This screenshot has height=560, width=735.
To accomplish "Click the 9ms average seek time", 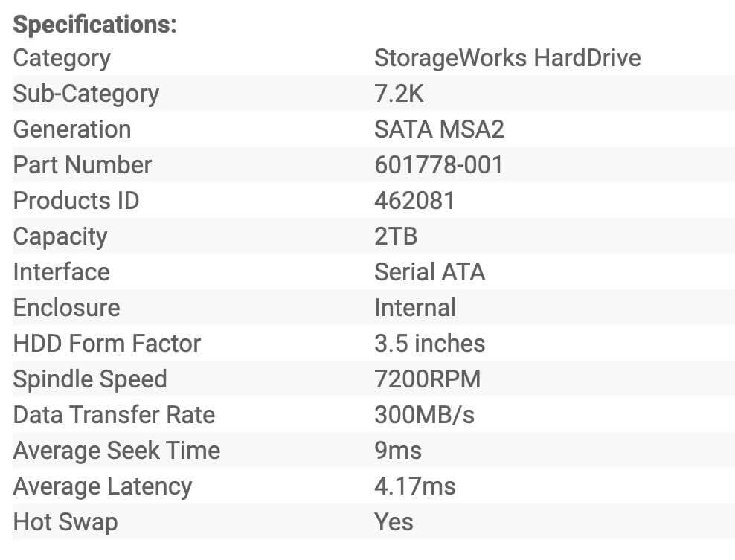I will click(x=397, y=451).
